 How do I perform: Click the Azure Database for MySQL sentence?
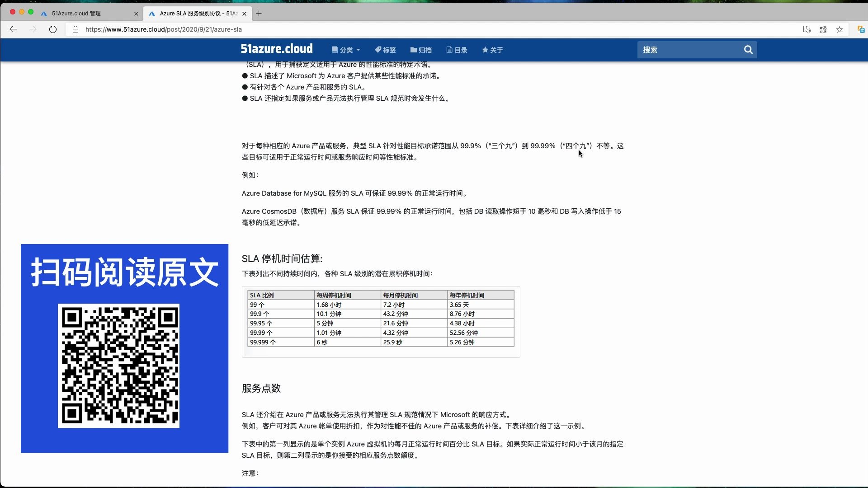pos(355,193)
